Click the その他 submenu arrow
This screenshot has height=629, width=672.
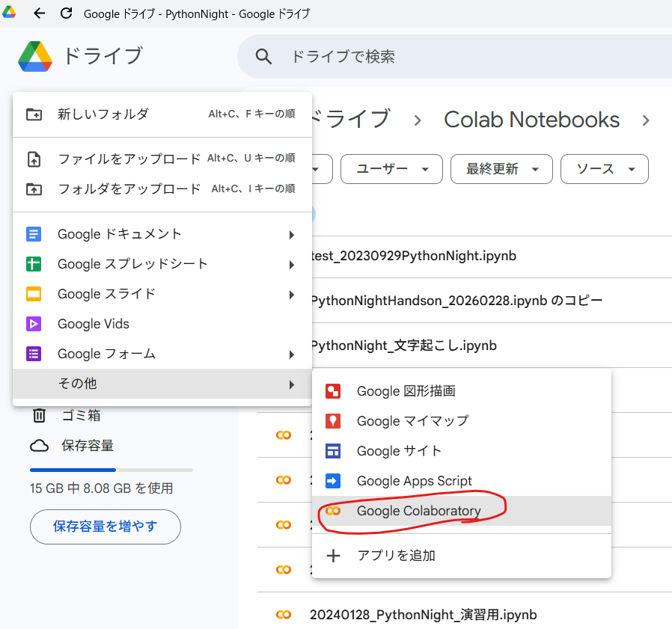[x=292, y=384]
